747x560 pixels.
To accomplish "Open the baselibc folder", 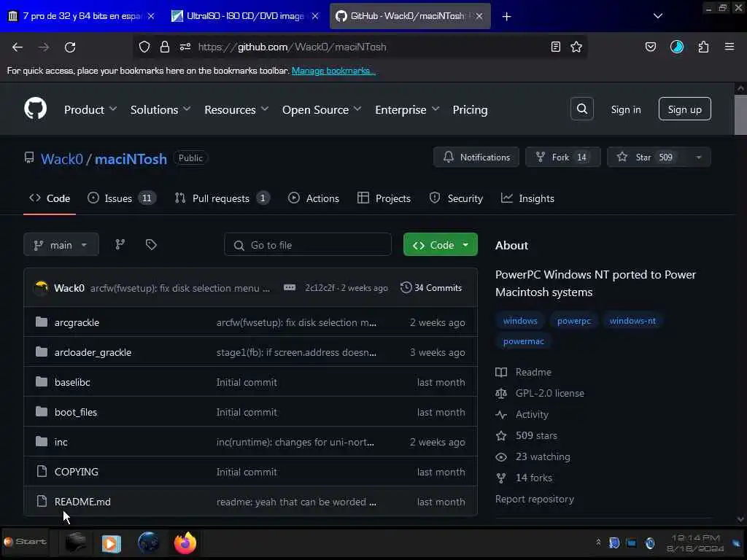I will (72, 382).
